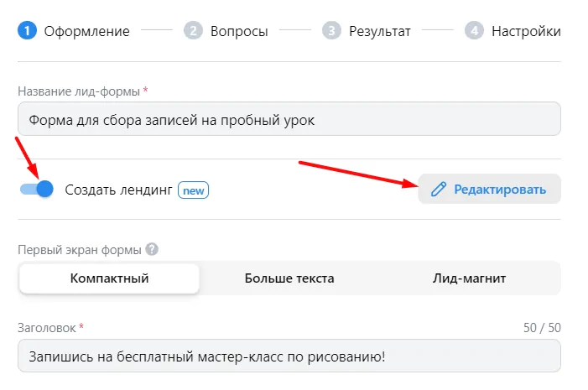
Task: Focus the Заголовок text field
Action: (289, 356)
